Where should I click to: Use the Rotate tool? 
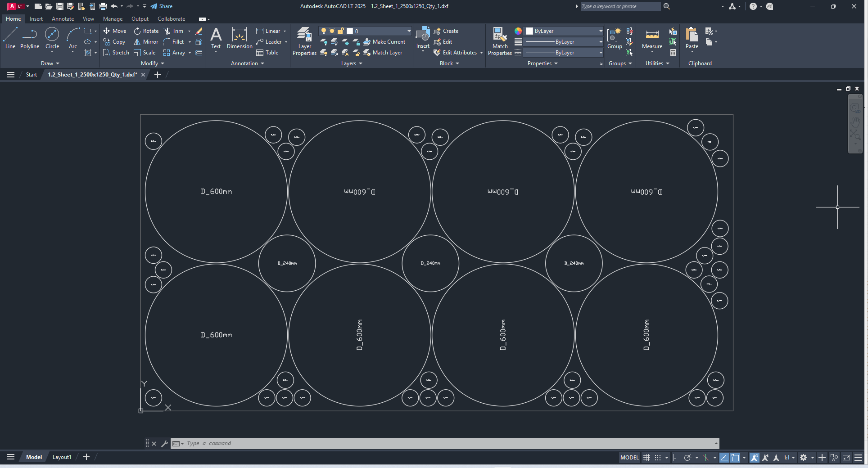pos(146,31)
